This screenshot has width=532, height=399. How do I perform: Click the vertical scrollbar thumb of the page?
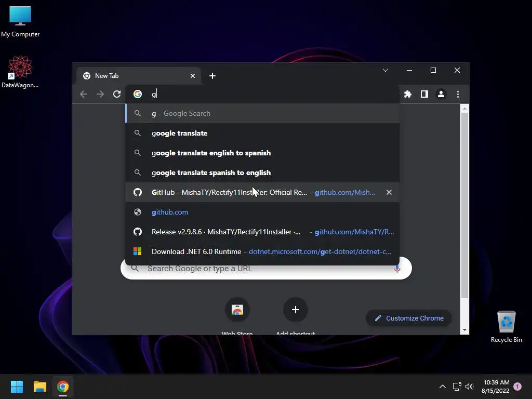(465, 205)
